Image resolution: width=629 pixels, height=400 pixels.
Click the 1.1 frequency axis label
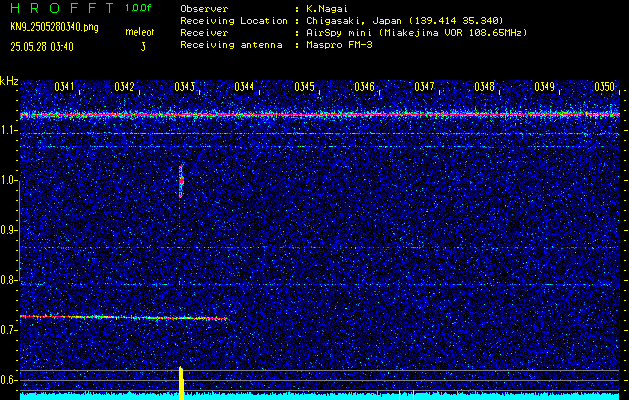click(7, 131)
